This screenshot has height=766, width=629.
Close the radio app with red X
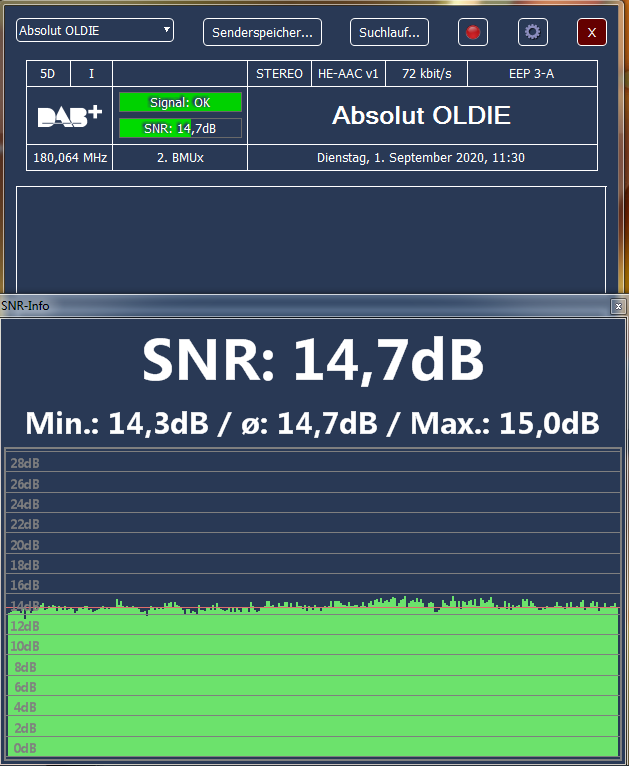tap(591, 32)
